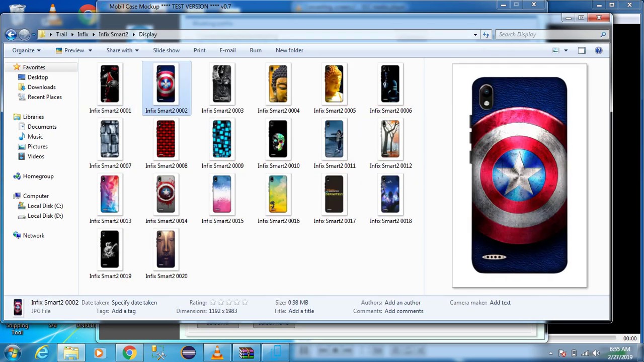
Task: Click the Change your view icon
Action: 556,50
